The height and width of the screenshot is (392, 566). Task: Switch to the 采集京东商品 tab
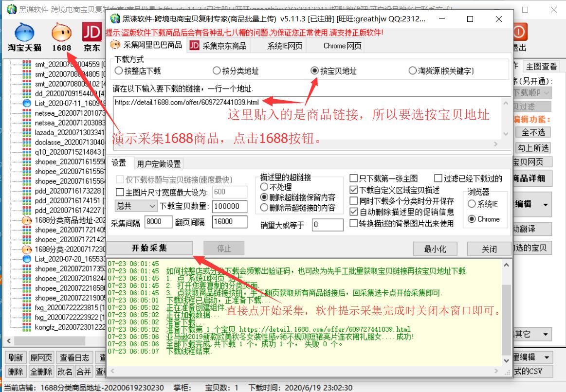219,45
